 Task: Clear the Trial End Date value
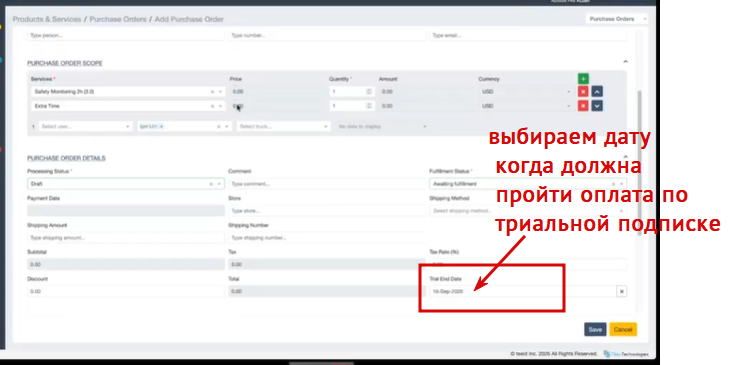(621, 292)
